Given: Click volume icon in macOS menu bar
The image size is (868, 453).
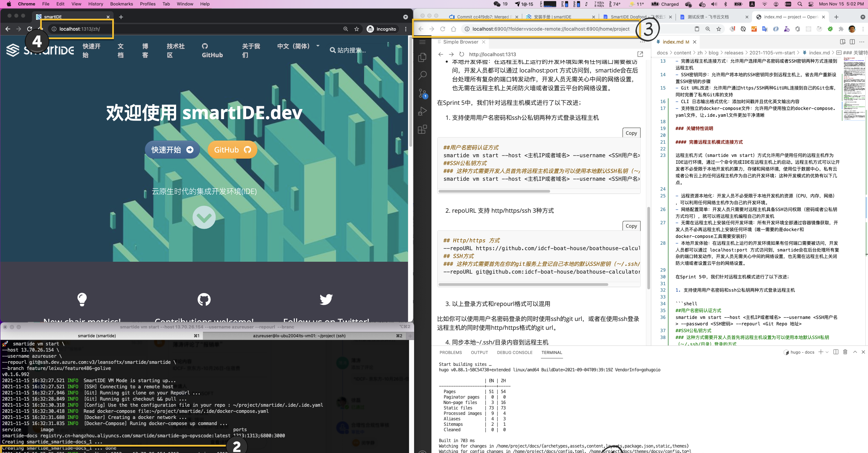Looking at the screenshot, I should [714, 4].
